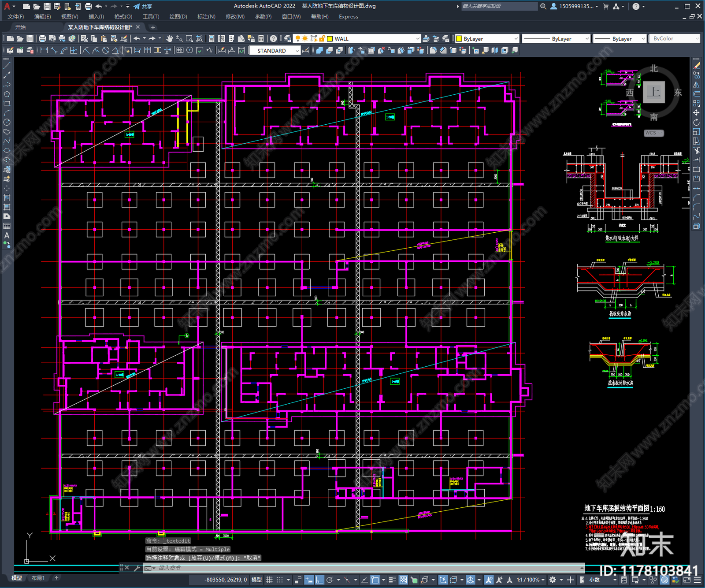The image size is (705, 588).
Task: Expand the undo history dropdown arrow
Action: point(144,38)
